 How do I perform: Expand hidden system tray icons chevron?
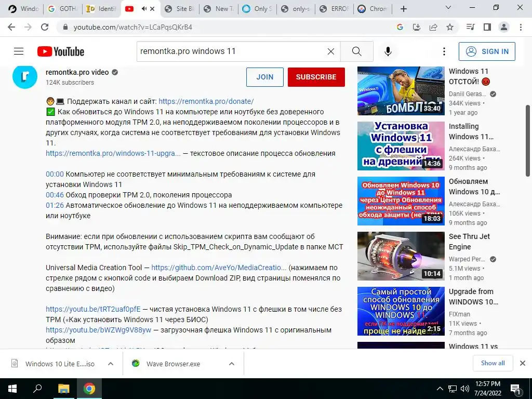click(x=440, y=389)
